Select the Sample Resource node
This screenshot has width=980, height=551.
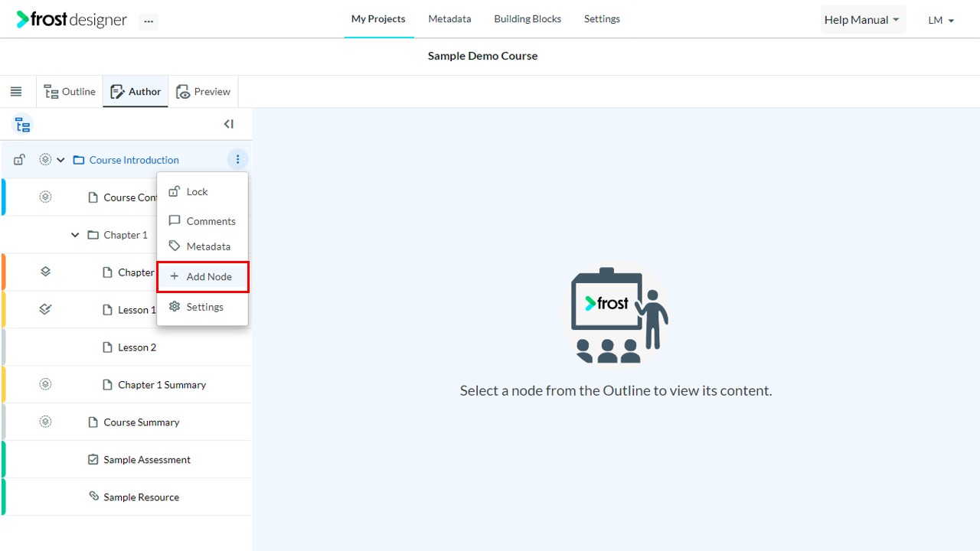142,497
